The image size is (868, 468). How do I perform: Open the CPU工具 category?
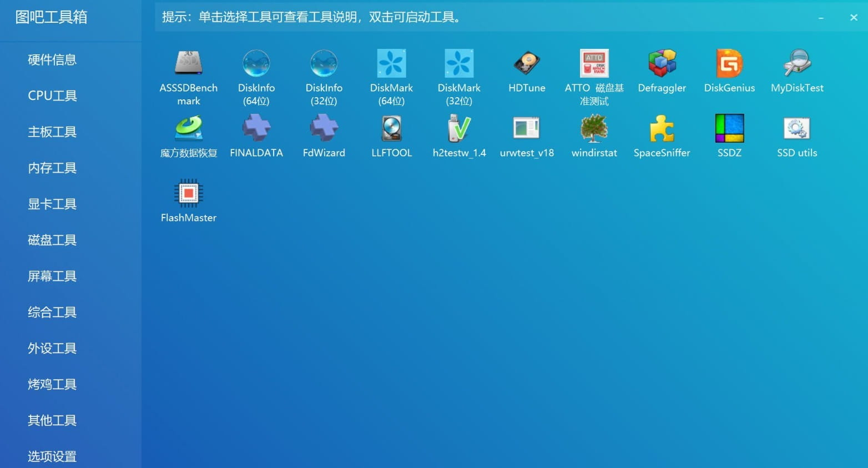pos(52,95)
